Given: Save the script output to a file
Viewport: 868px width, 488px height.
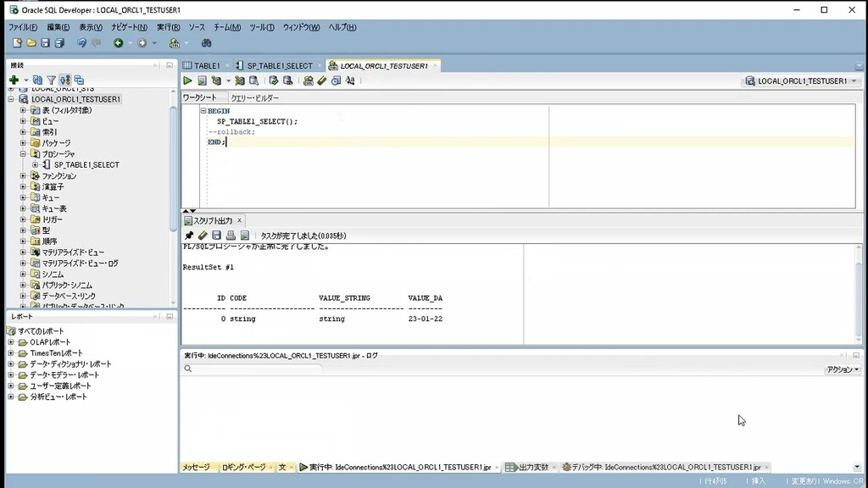Looking at the screenshot, I should click(x=217, y=236).
